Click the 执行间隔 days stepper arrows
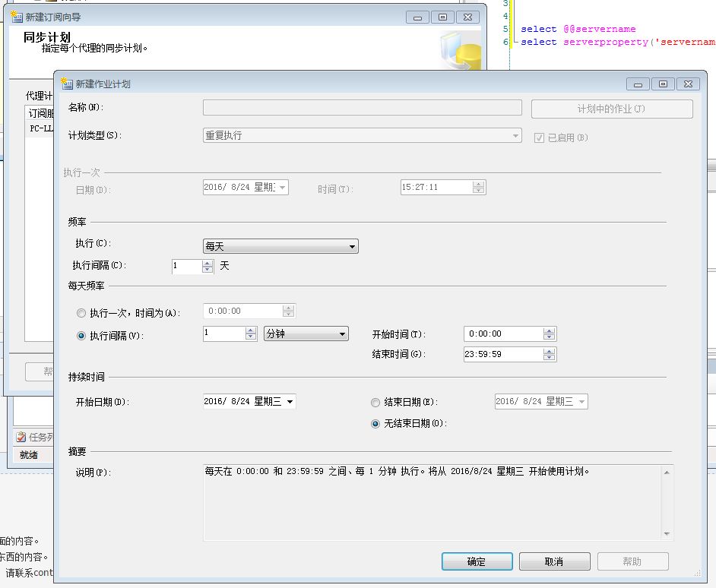The image size is (716, 588). (208, 266)
